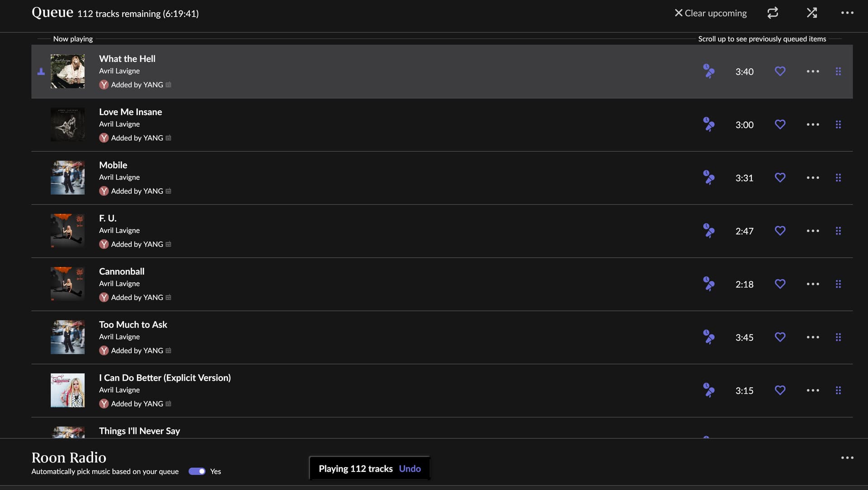Click drag handle on Love Me Insane row
The width and height of the screenshot is (868, 490).
(838, 124)
